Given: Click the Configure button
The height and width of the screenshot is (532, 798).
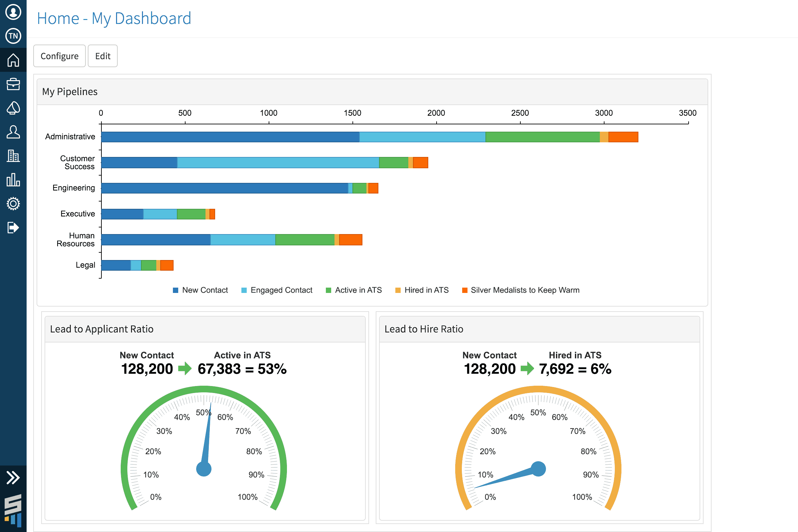Looking at the screenshot, I should (60, 56).
